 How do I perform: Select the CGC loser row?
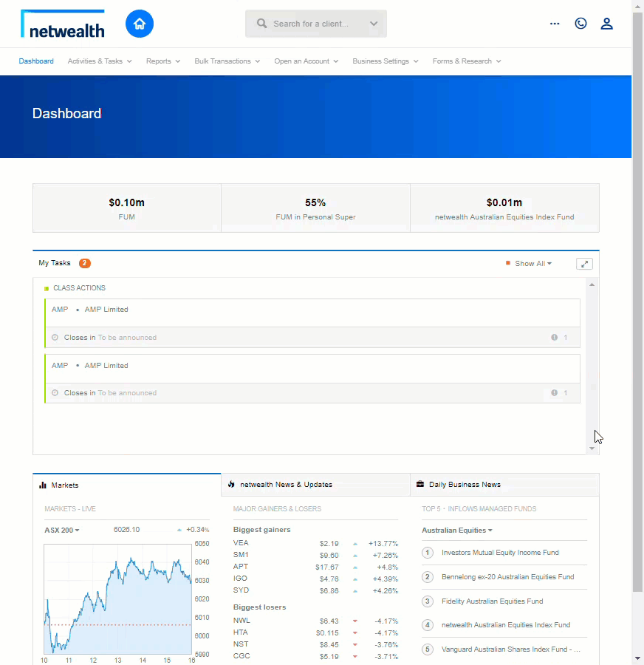315,657
